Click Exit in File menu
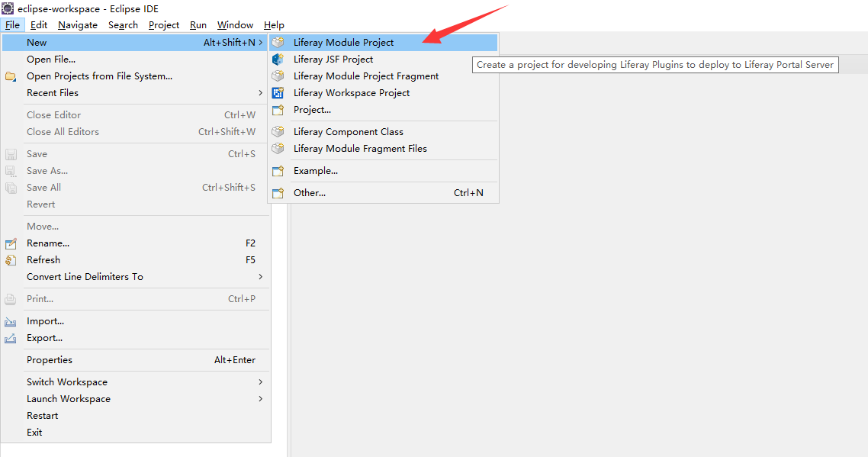This screenshot has width=868, height=457. point(136,432)
